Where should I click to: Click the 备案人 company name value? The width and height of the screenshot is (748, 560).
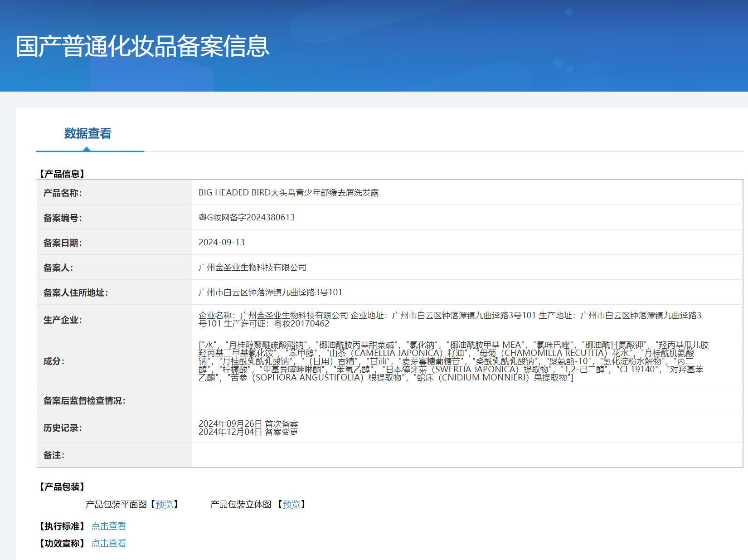click(253, 267)
